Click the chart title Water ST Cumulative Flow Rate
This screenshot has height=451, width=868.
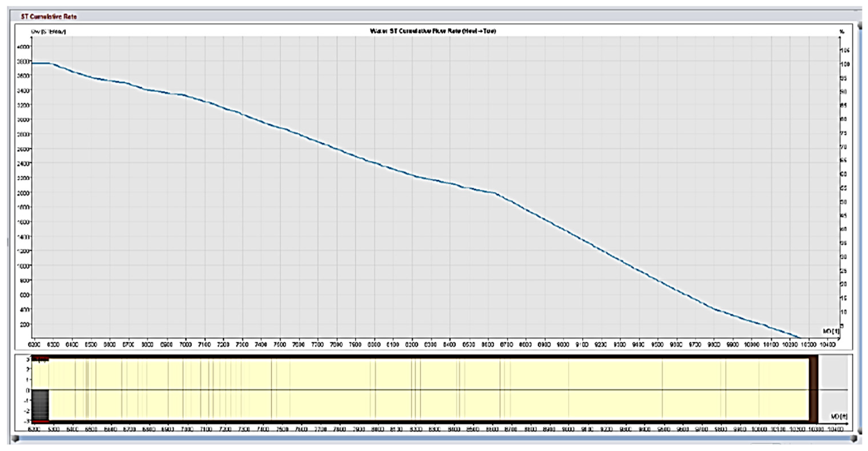433,31
